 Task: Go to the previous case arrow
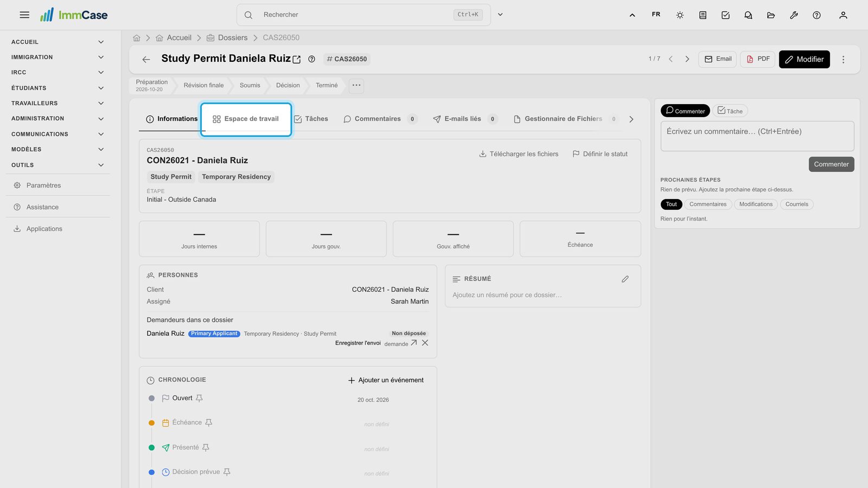tap(671, 59)
